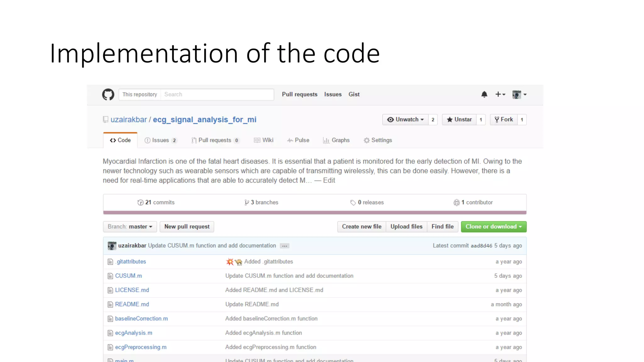The image size is (644, 362).
Task: Click the language color bar
Action: point(314,212)
